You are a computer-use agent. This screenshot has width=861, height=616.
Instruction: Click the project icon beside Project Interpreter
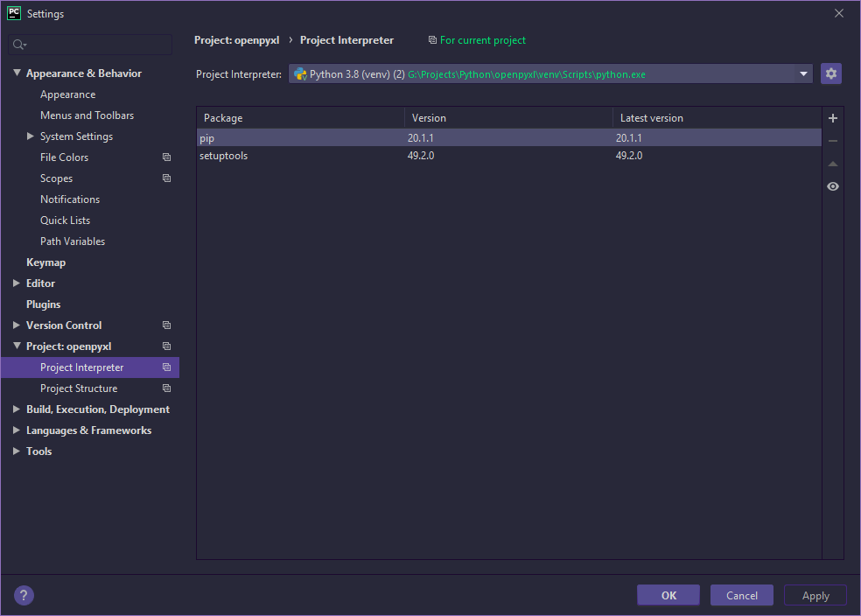pyautogui.click(x=166, y=367)
